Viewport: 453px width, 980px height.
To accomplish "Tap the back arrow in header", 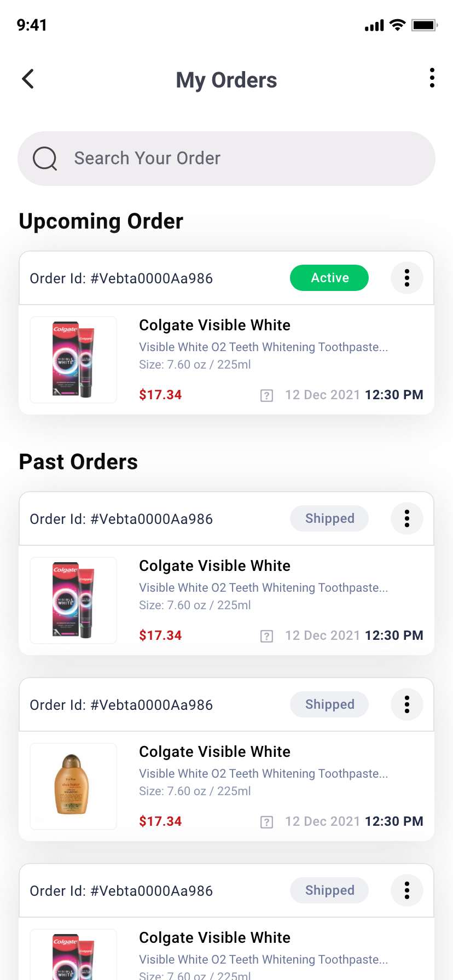I will pos(28,79).
